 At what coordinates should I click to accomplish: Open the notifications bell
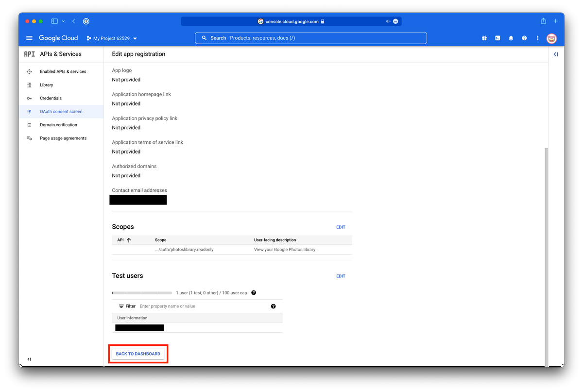click(511, 38)
